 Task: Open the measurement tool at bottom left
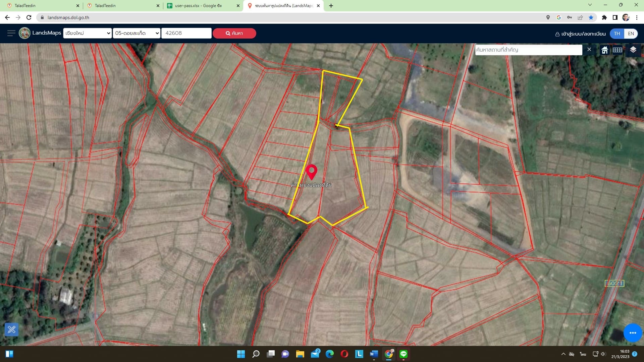pos(11,329)
